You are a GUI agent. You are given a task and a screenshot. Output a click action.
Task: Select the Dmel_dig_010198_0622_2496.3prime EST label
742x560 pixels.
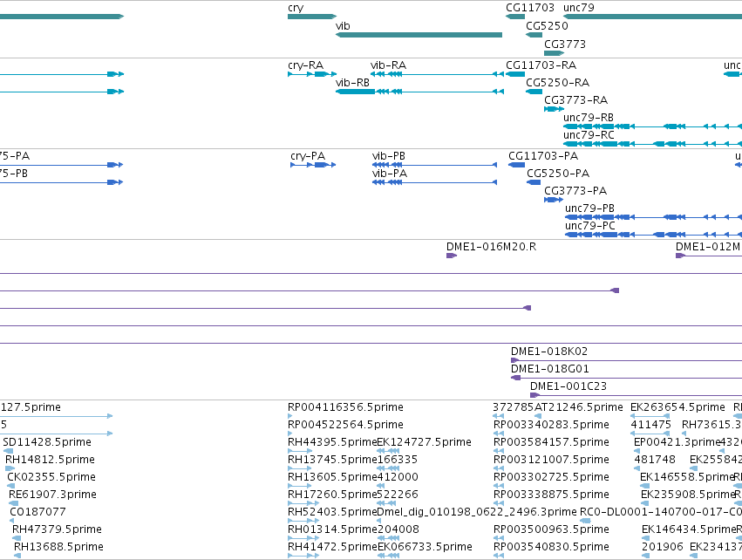click(x=477, y=513)
